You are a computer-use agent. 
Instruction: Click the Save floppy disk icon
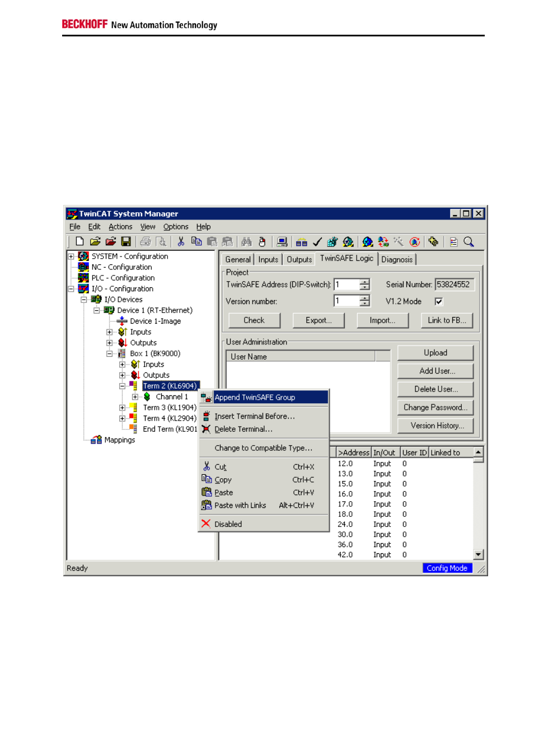pyautogui.click(x=126, y=242)
